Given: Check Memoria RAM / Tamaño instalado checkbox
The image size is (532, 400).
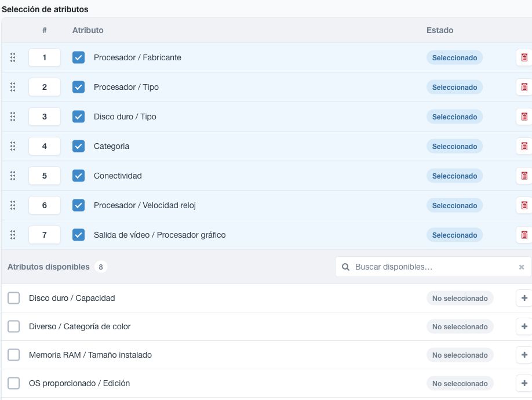Looking at the screenshot, I should [x=13, y=355].
